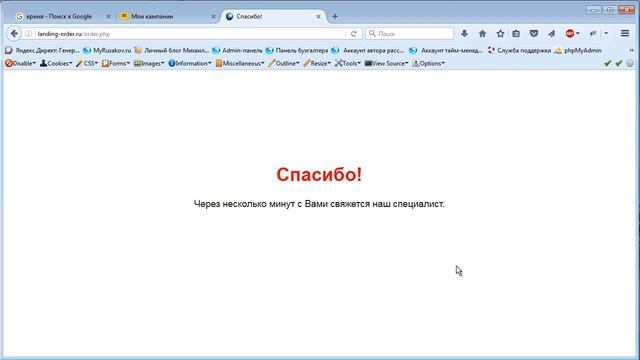
Task: Close the Спасибо! tab
Action: (318, 16)
